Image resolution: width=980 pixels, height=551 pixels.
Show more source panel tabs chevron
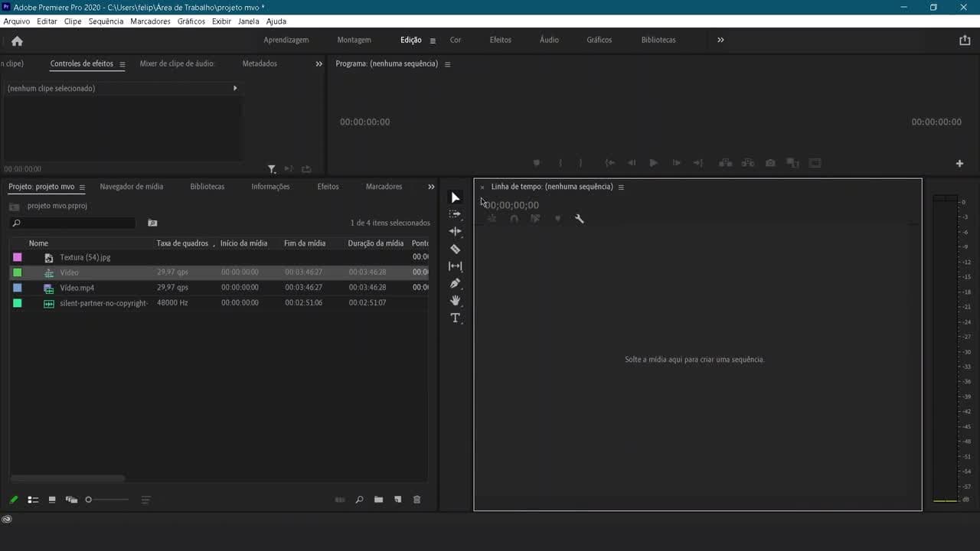(319, 64)
